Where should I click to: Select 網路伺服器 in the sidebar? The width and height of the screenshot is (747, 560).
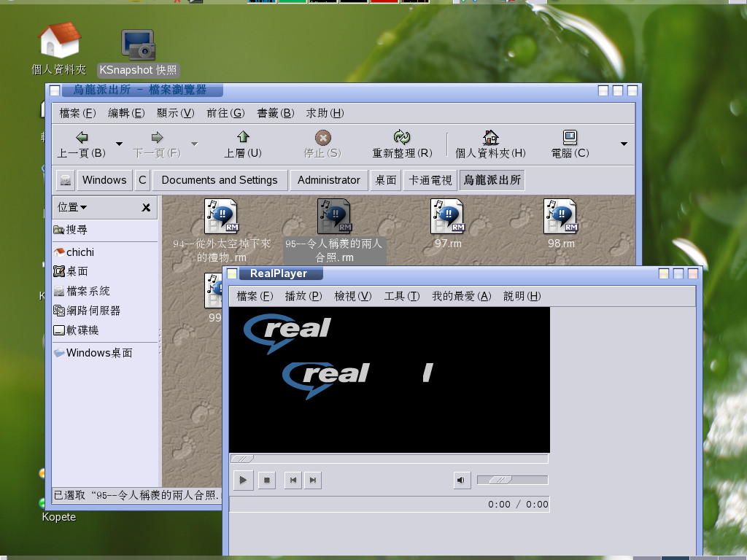[x=87, y=311]
